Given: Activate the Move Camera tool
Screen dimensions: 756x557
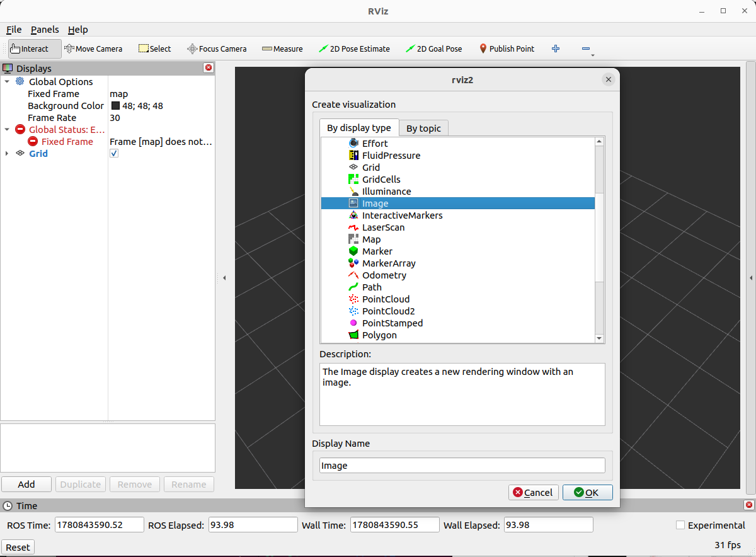Looking at the screenshot, I should [x=93, y=49].
